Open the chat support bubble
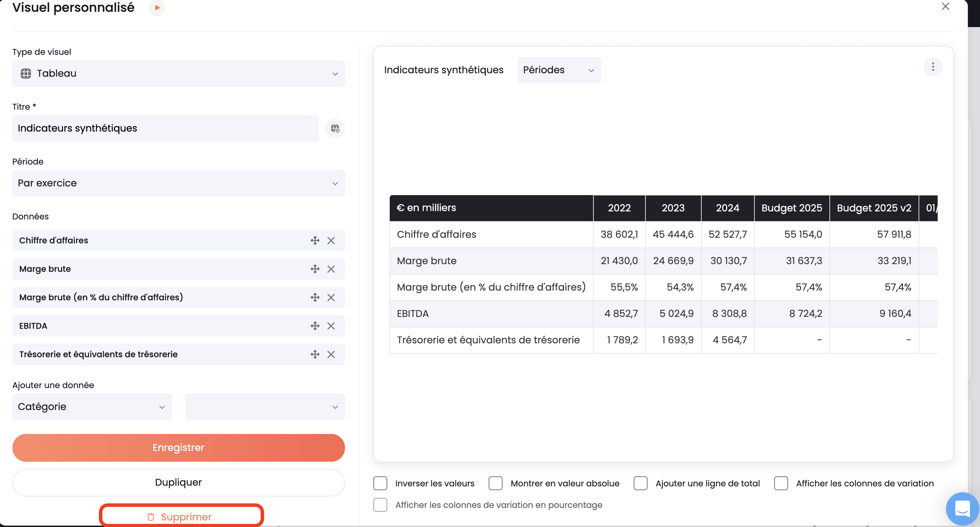 (962, 509)
